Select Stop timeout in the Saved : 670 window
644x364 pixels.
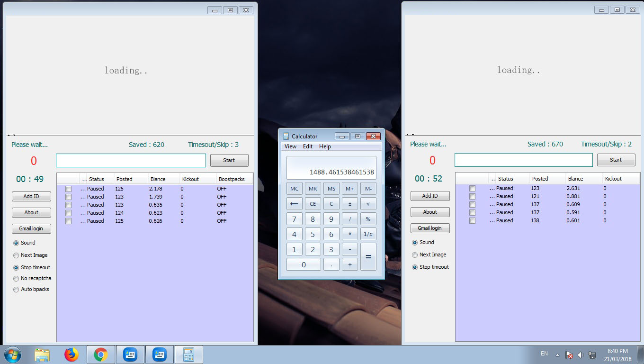pyautogui.click(x=430, y=267)
